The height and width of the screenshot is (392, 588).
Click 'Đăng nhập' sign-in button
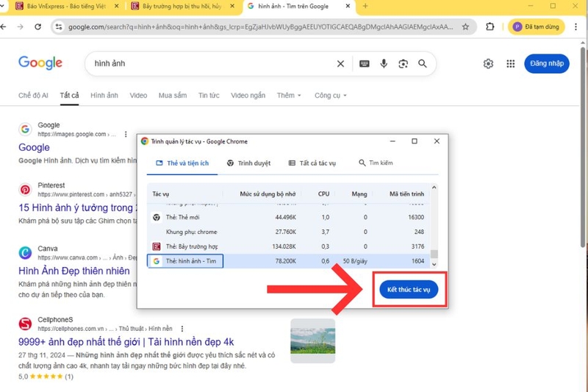point(547,63)
